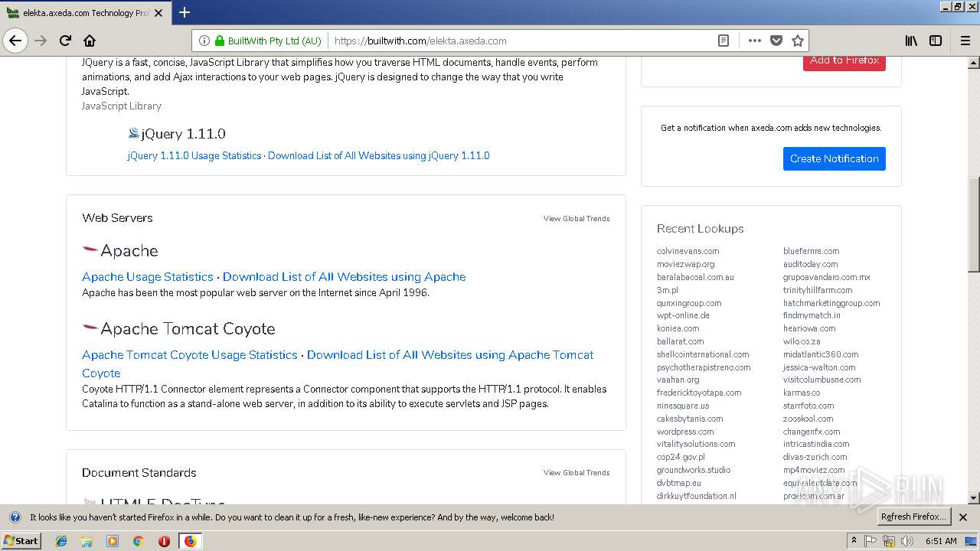
Task: Close the Refresh Firefox notification bar
Action: click(963, 517)
